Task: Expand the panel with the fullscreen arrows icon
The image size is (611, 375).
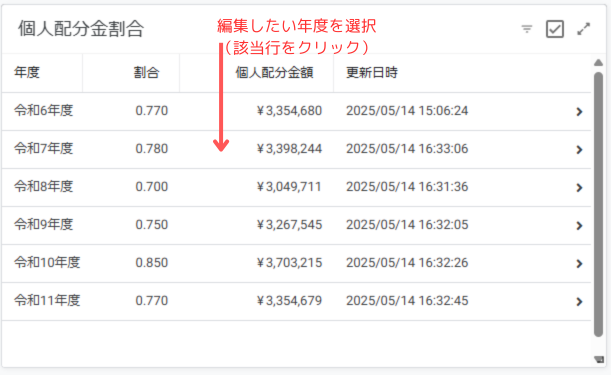Action: (583, 29)
